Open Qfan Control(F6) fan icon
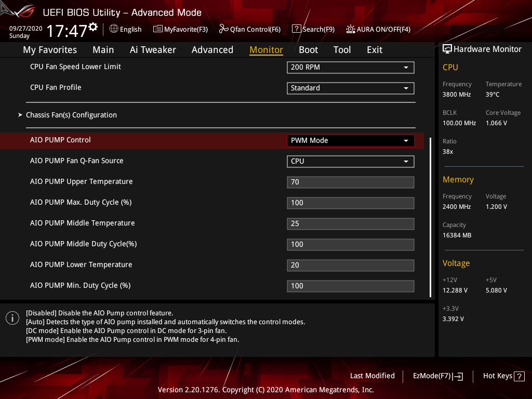This screenshot has height=399, width=532. (x=223, y=29)
